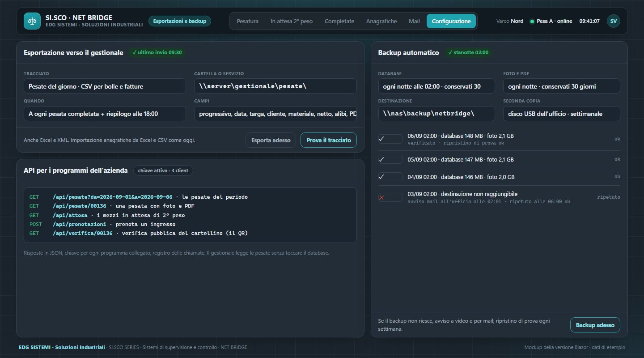Image resolution: width=644 pixels, height=358 pixels.
Task: Click the scale logo icon
Action: click(x=32, y=21)
